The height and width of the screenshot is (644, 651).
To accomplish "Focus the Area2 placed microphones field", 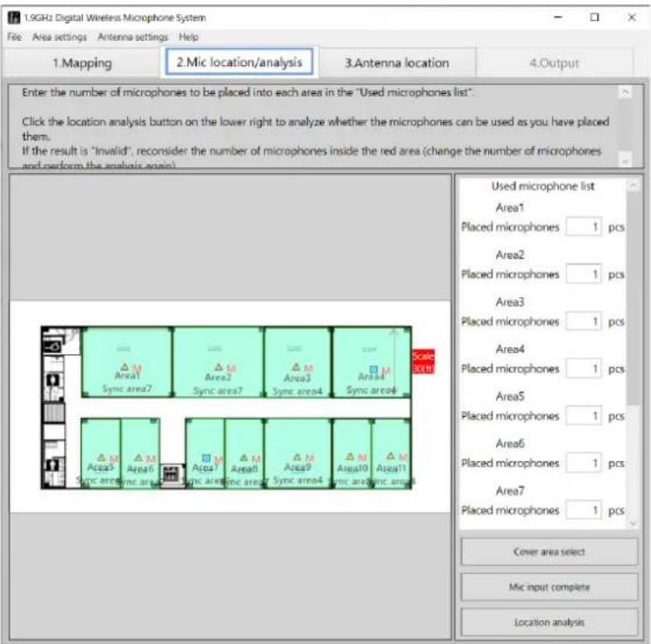I will (583, 274).
